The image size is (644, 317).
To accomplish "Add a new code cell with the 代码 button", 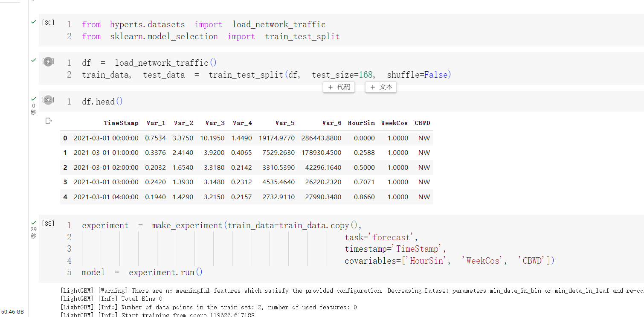I will [339, 87].
